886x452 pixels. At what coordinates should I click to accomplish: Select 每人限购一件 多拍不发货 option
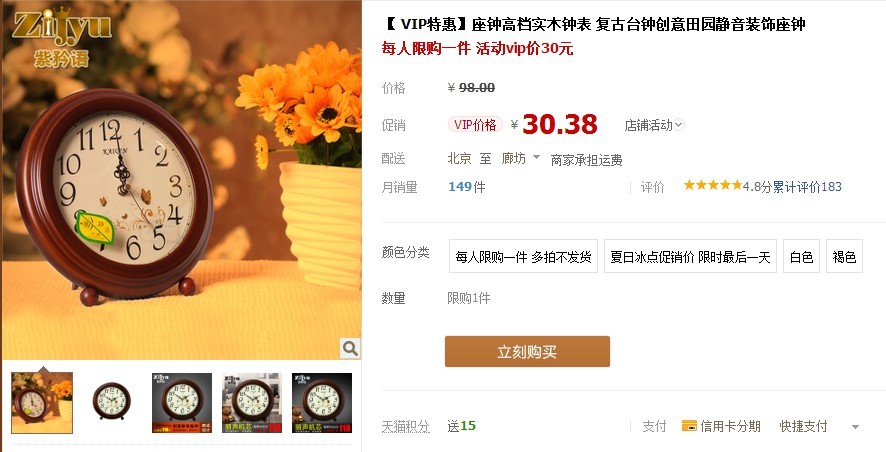(x=523, y=257)
